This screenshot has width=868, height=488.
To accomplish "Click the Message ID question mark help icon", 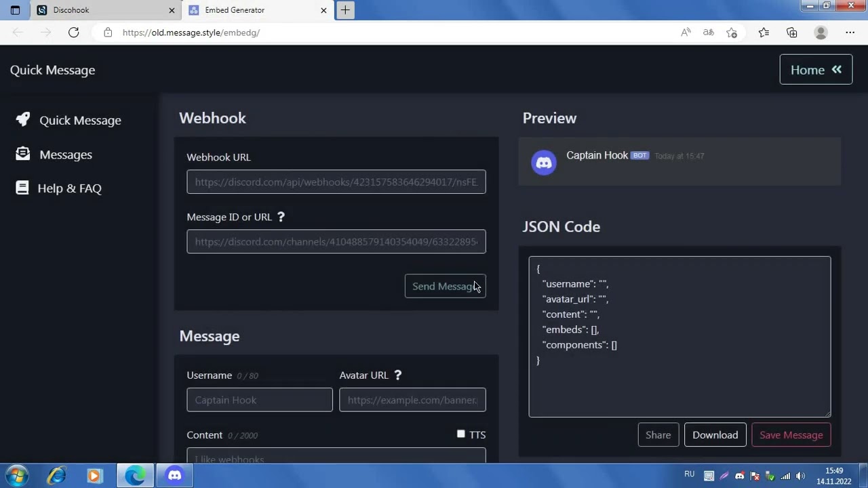I will coord(281,217).
